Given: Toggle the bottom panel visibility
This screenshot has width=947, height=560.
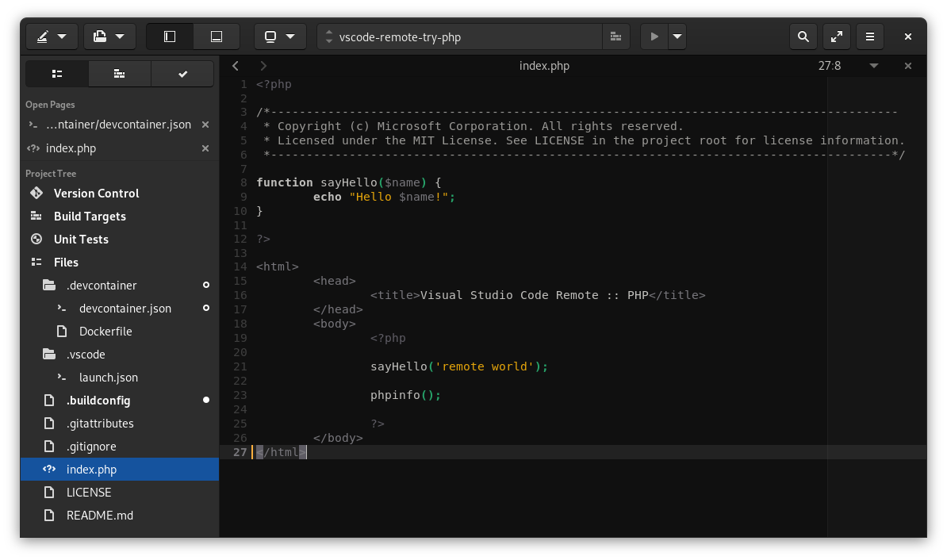Looking at the screenshot, I should [215, 36].
